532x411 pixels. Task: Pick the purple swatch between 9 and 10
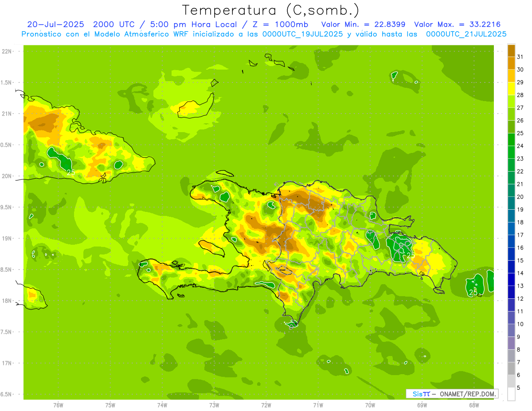(511, 330)
